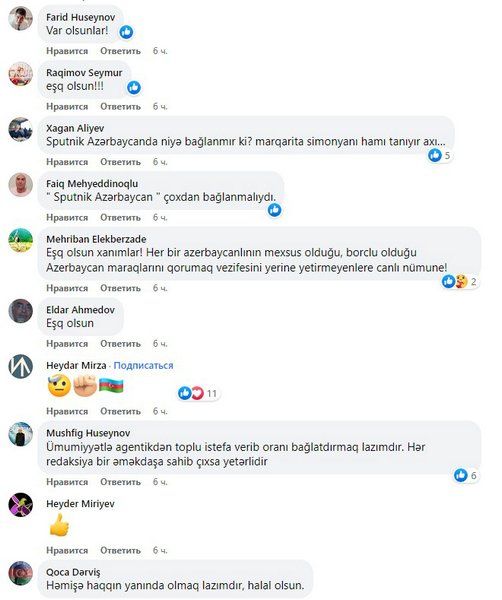The width and height of the screenshot is (502, 600).
Task: Open the 11 reactions on Heydar Mirza's comment
Action: (x=198, y=393)
